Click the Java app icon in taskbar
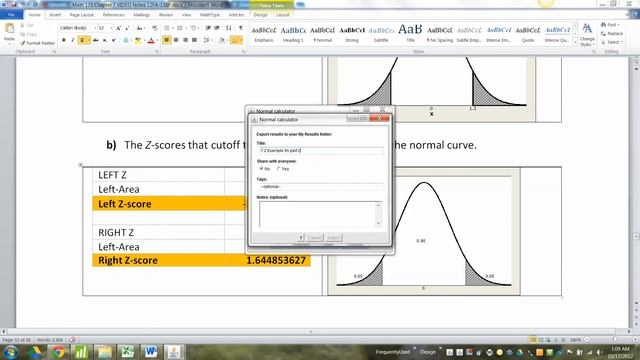640x360 pixels. tap(174, 351)
